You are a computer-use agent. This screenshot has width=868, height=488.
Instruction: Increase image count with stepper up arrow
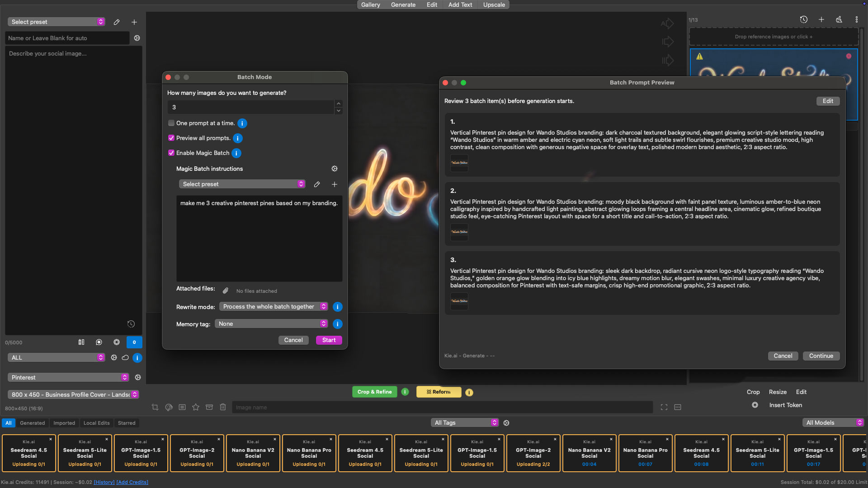click(339, 103)
